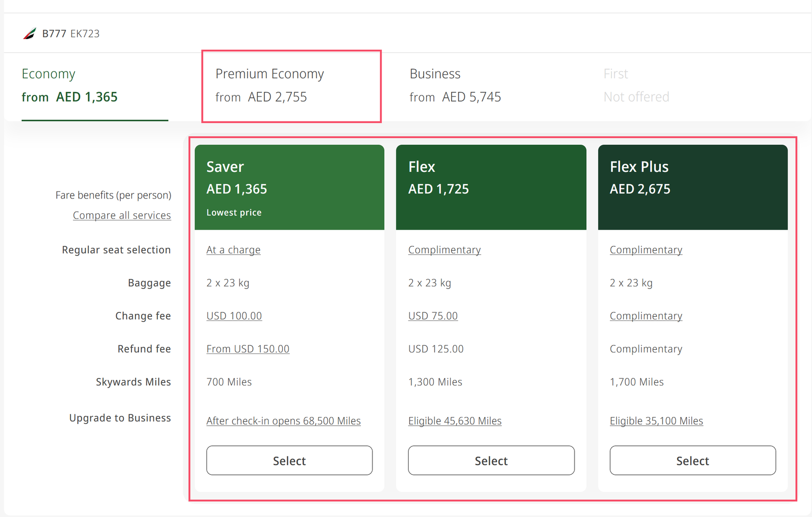812x517 pixels.
Task: Select the Flex Plus fare button
Action: click(692, 461)
